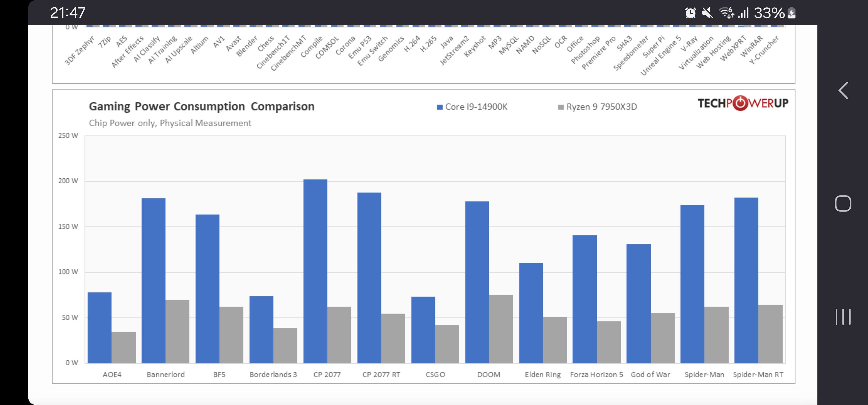Tap the 50 W axis value
The width and height of the screenshot is (868, 405).
(69, 318)
